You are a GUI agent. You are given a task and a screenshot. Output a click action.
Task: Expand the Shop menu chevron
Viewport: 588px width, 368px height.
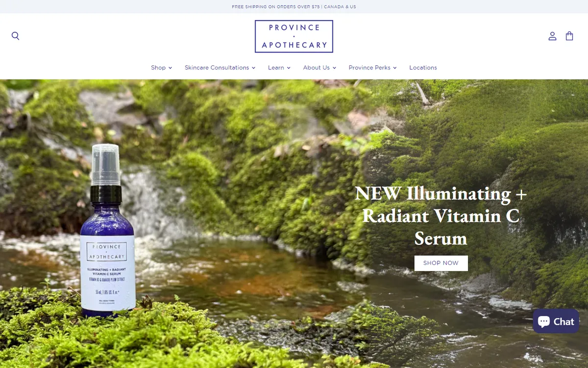[x=170, y=68]
